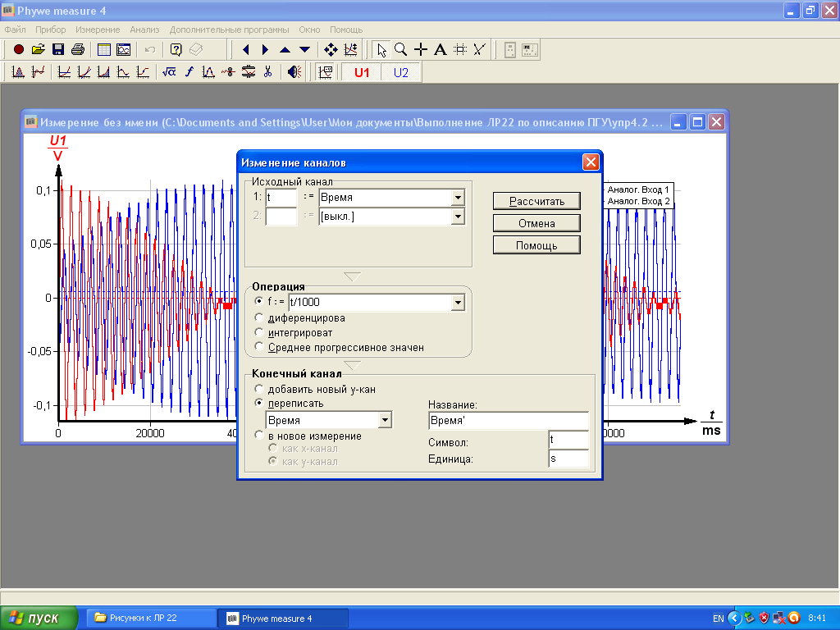Select the magnifier zoom tool
This screenshot has width=840, height=630.
pyautogui.click(x=400, y=50)
